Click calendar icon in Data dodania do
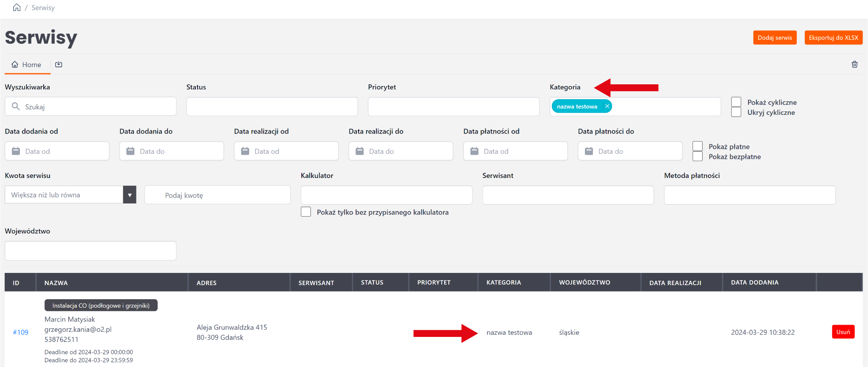Viewport: 868px width, 367px height. tap(131, 151)
